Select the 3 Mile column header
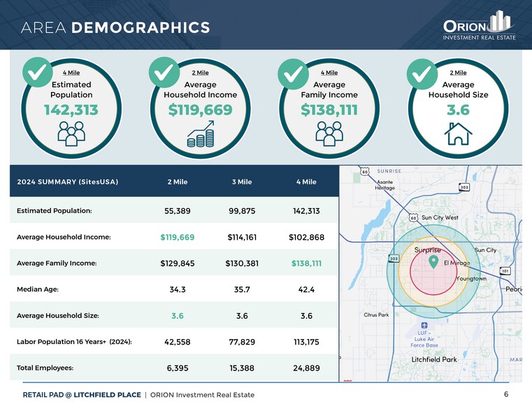 (x=242, y=182)
